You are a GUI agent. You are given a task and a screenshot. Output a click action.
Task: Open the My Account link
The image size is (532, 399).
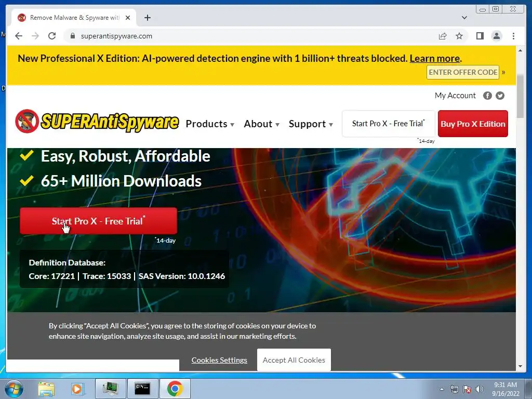[x=455, y=96]
